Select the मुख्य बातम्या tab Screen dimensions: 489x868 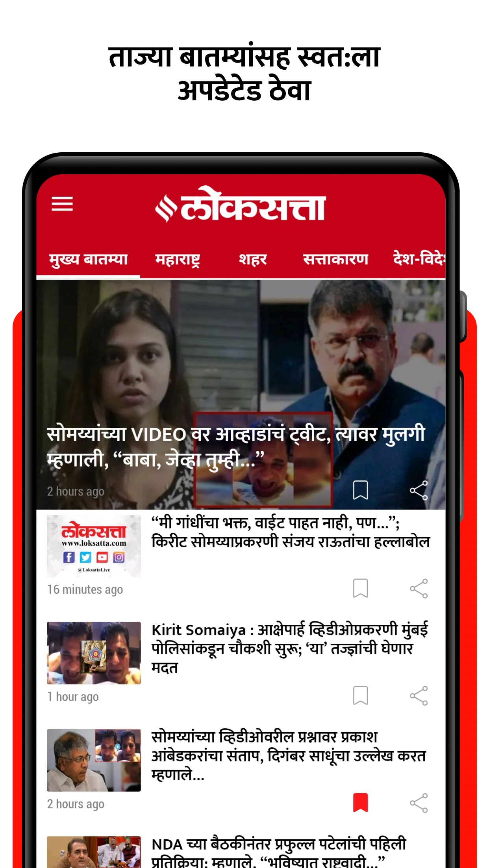tap(88, 260)
